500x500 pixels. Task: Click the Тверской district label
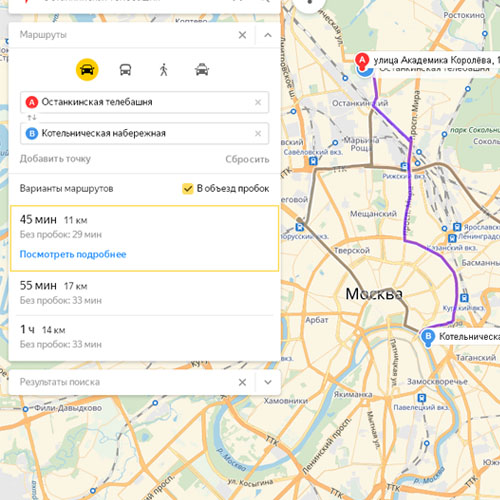(352, 250)
